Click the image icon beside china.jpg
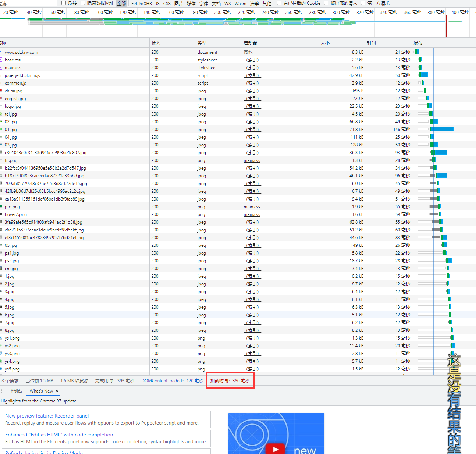This screenshot has height=454, width=476. click(1, 91)
